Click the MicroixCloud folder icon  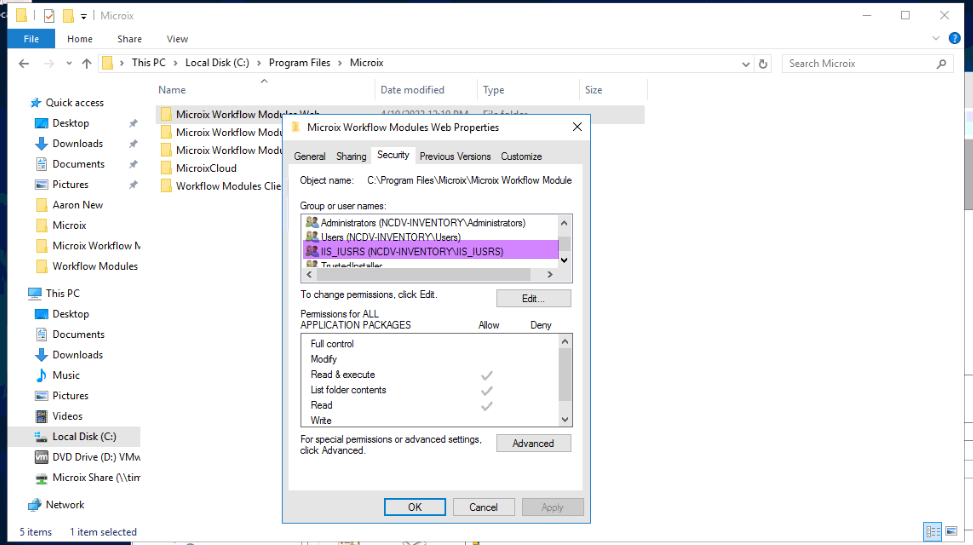[x=166, y=168]
